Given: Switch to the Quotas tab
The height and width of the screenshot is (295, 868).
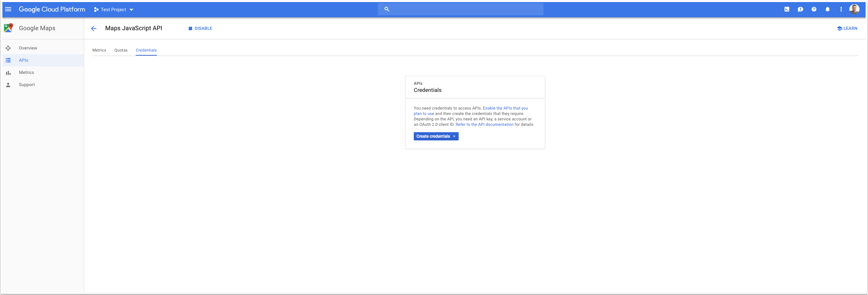Looking at the screenshot, I should 121,50.
